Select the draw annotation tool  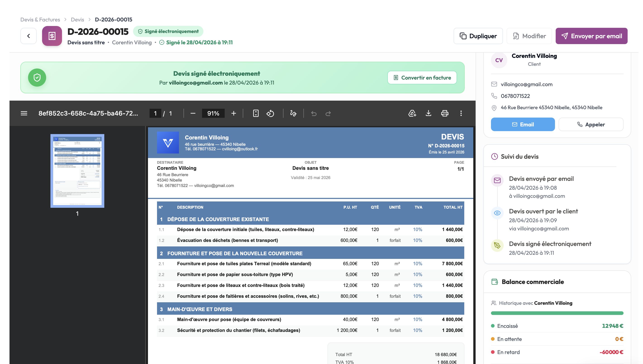click(x=293, y=113)
